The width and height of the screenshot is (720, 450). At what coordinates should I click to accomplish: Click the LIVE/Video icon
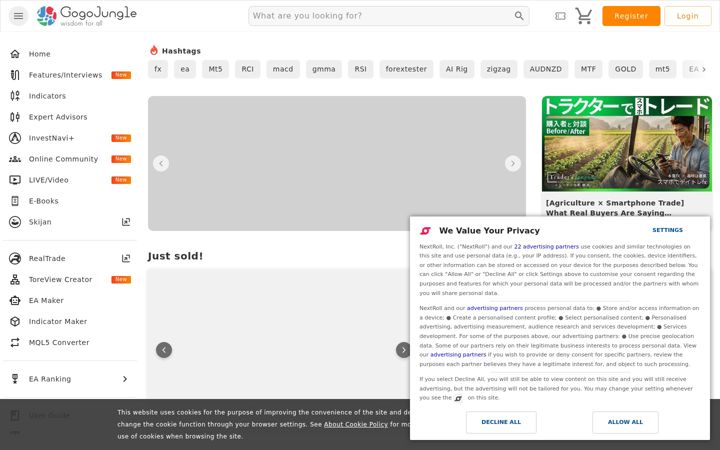pyautogui.click(x=15, y=180)
